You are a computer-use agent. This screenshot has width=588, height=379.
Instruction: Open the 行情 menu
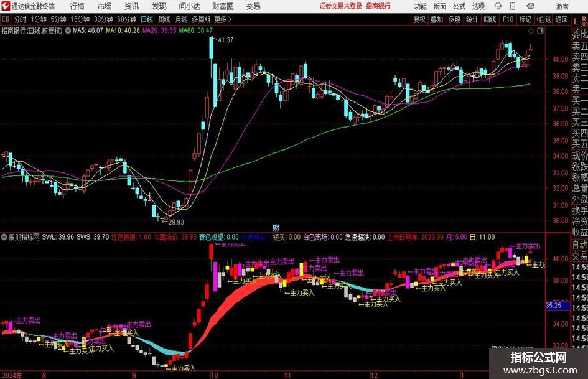77,6
